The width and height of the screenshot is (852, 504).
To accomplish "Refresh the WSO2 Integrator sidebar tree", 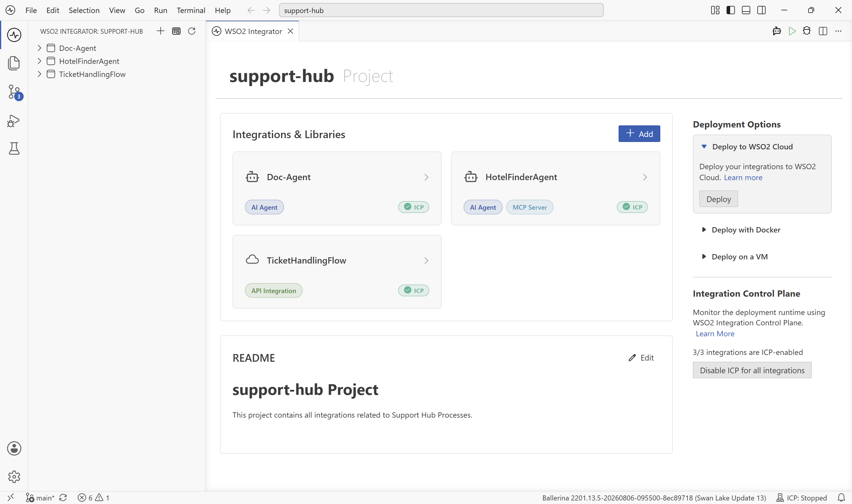I will (192, 31).
